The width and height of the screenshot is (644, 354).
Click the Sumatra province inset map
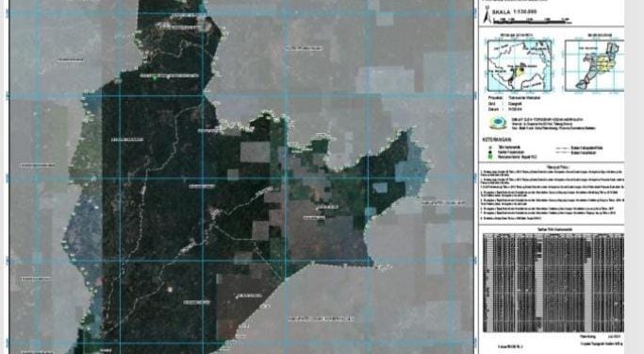point(520,65)
